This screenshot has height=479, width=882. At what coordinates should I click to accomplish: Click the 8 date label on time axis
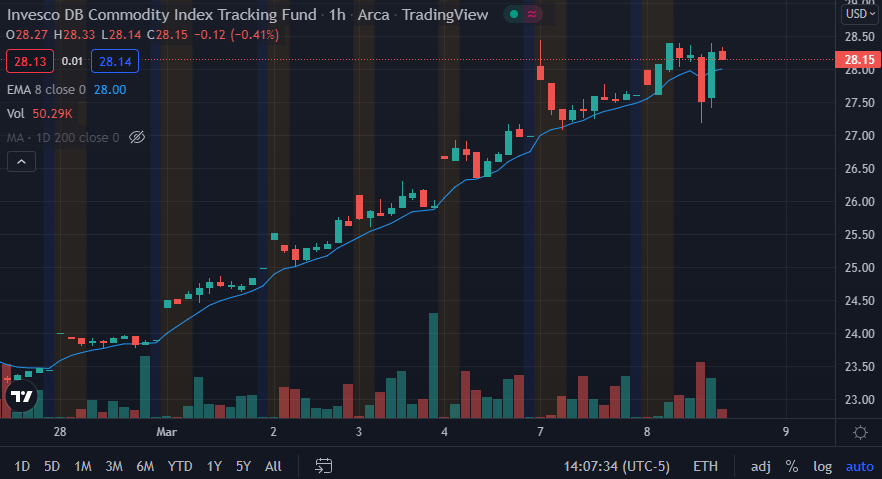tap(647, 432)
